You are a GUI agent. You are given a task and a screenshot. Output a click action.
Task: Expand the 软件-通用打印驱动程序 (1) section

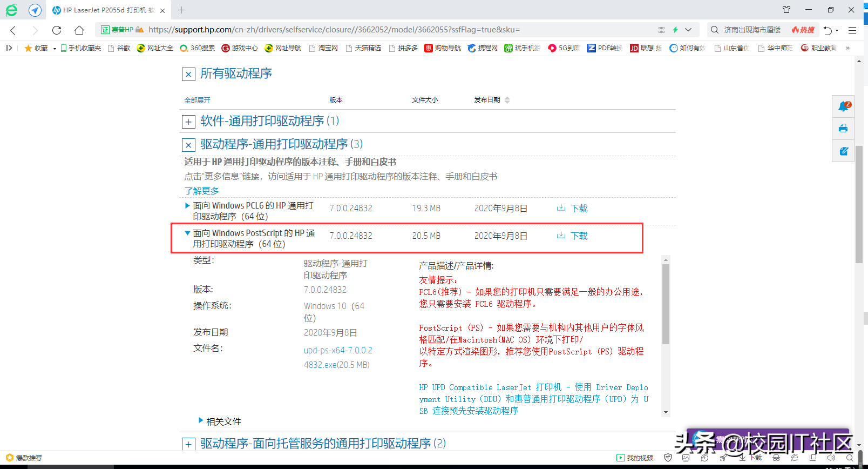coord(188,122)
